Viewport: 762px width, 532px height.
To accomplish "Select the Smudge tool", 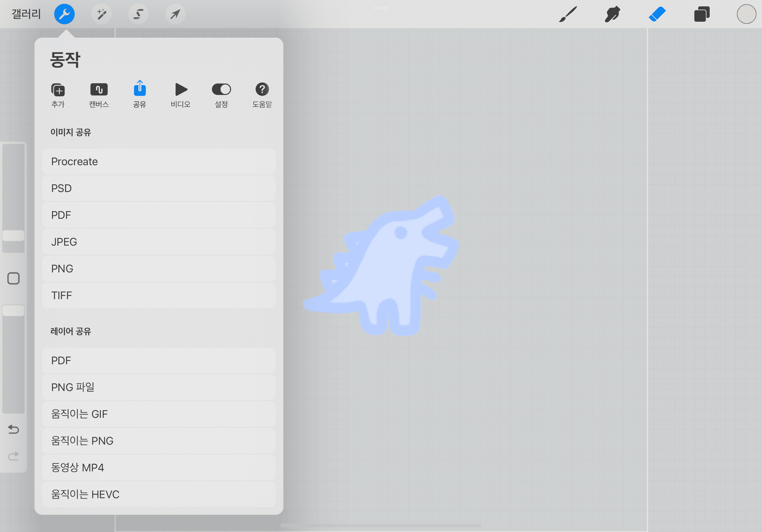I will pos(612,14).
